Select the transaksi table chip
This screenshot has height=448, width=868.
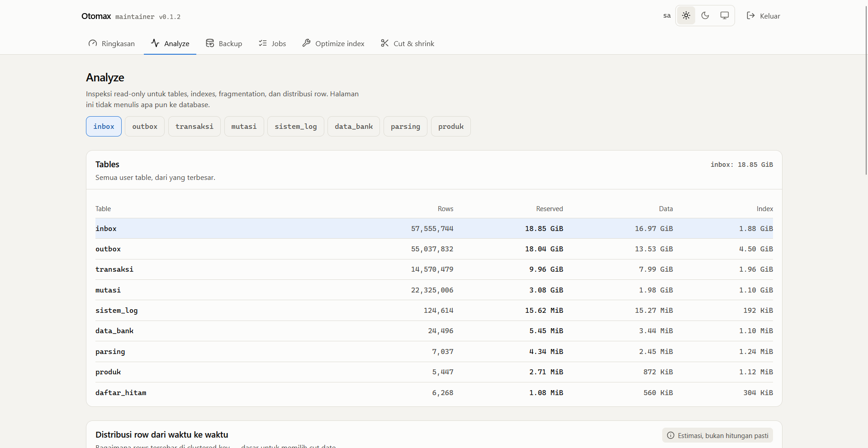coord(194,127)
